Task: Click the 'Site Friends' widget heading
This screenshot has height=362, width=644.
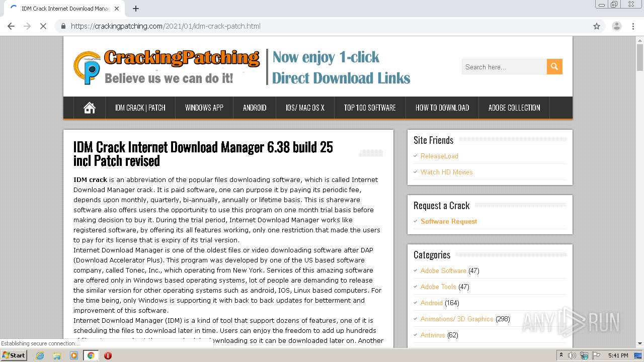Action: pos(433,140)
